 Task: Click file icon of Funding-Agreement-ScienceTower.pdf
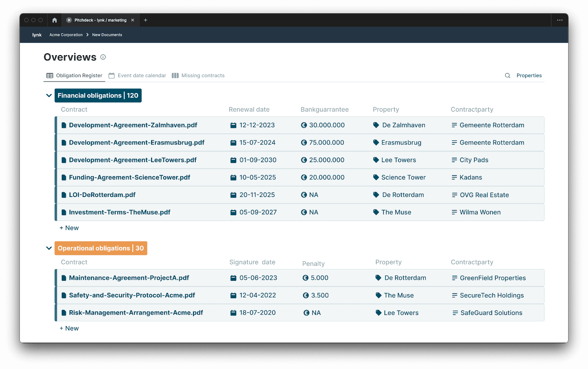point(64,178)
